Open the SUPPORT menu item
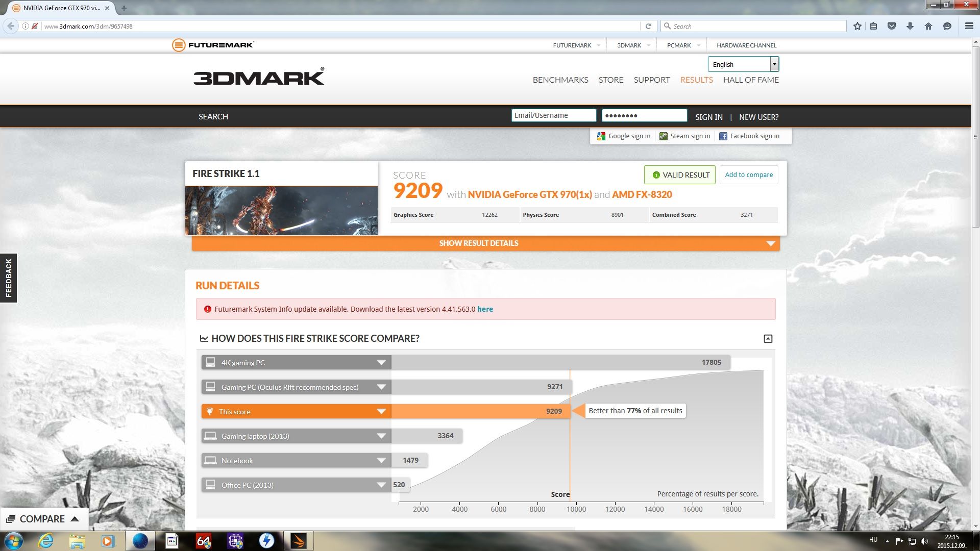980x551 pixels. click(x=652, y=80)
